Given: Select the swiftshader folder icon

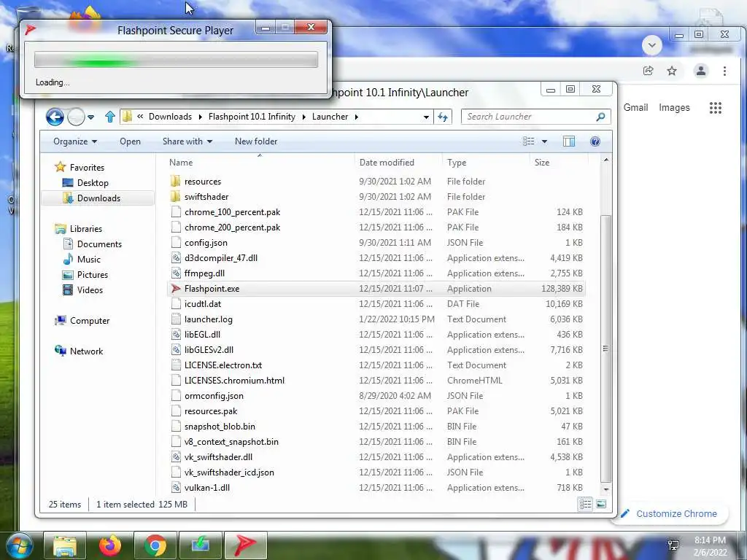Looking at the screenshot, I should click(x=175, y=197).
